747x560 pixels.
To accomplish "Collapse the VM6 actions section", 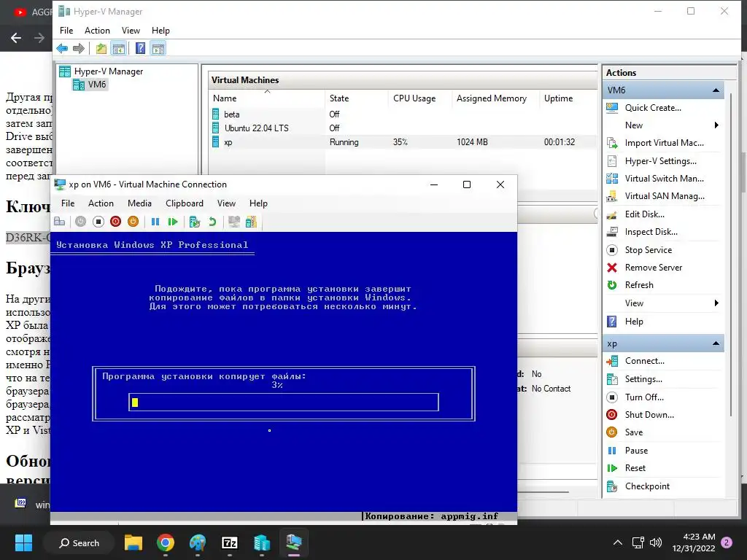I will pyautogui.click(x=716, y=90).
